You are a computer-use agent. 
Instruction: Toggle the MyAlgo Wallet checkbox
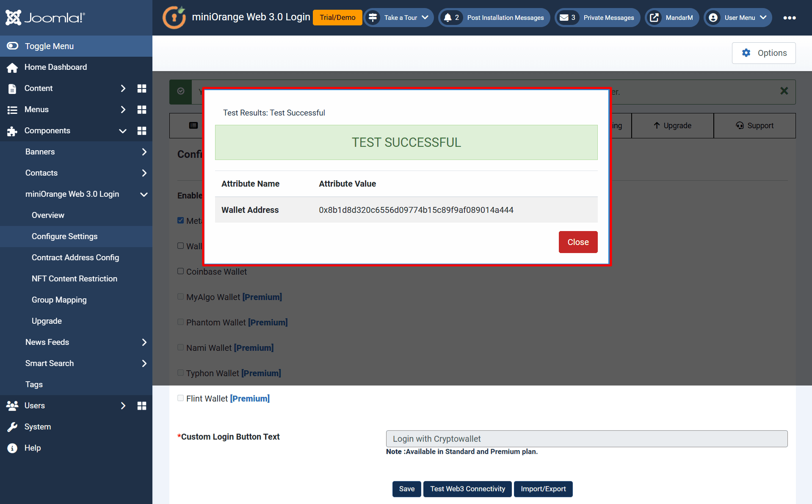point(180,297)
